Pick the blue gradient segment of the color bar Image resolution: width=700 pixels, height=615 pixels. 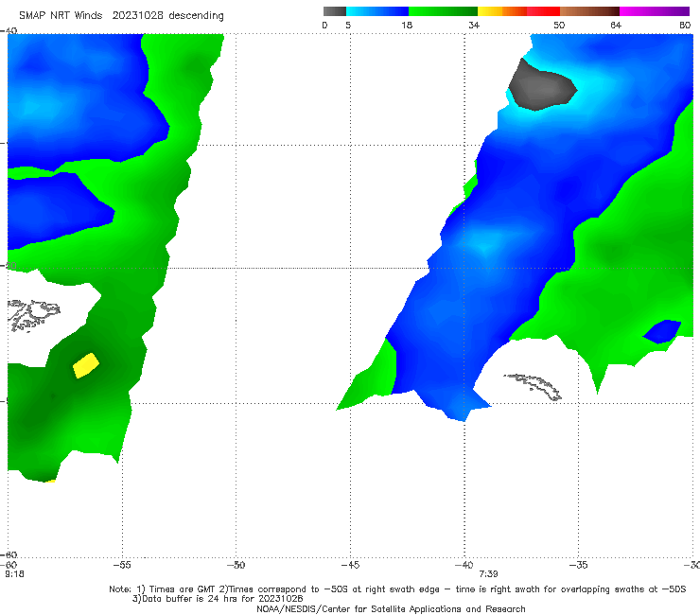[377, 11]
